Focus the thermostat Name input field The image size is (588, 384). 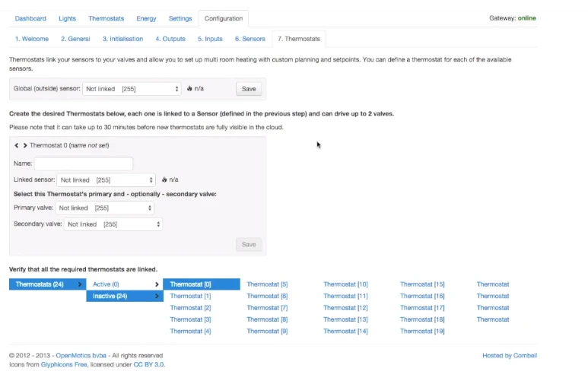pos(84,163)
